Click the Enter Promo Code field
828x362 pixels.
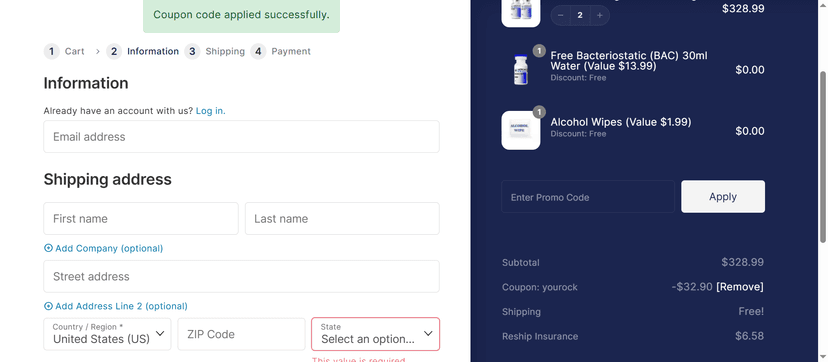(x=588, y=197)
